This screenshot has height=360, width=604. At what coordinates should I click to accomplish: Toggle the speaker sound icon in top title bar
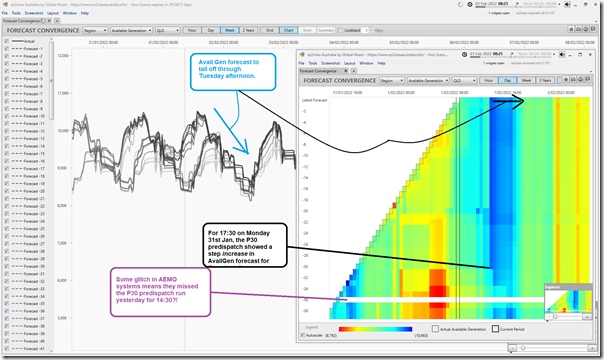tap(567, 5)
